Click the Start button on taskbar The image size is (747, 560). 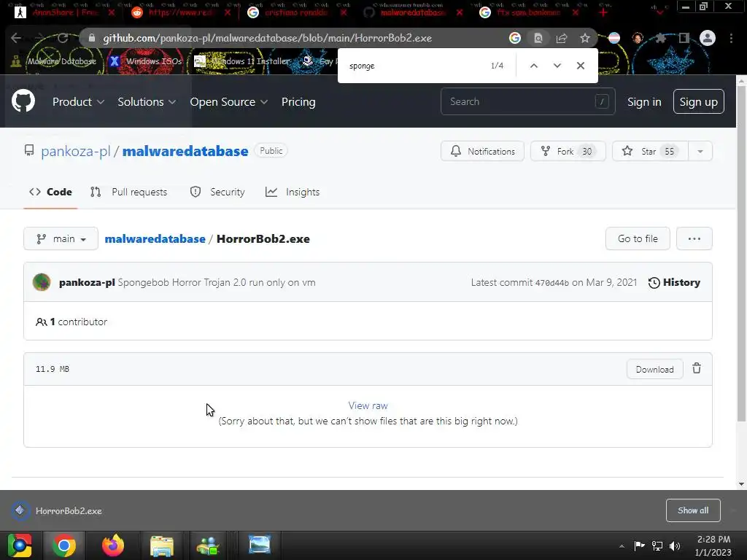(19, 545)
